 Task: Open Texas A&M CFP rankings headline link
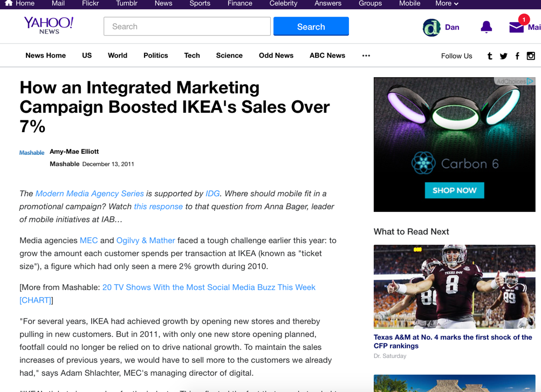453,341
